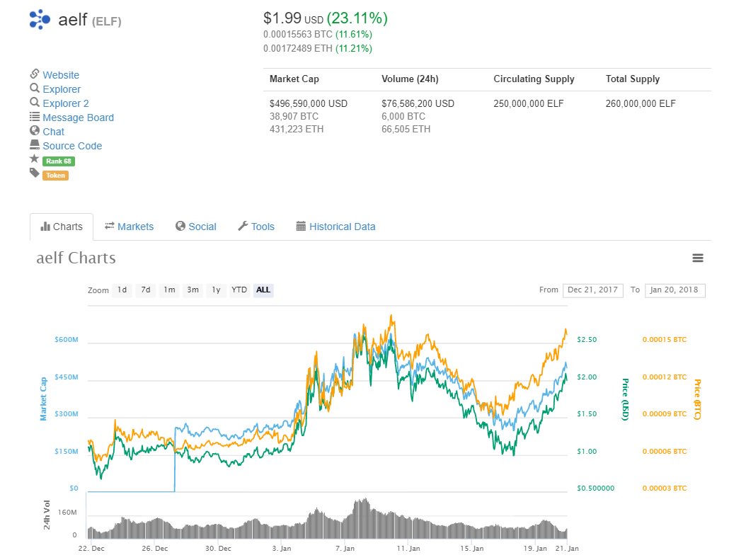Click the 250,000,000 ELF circulating supply
The width and height of the screenshot is (729, 560).
click(529, 104)
